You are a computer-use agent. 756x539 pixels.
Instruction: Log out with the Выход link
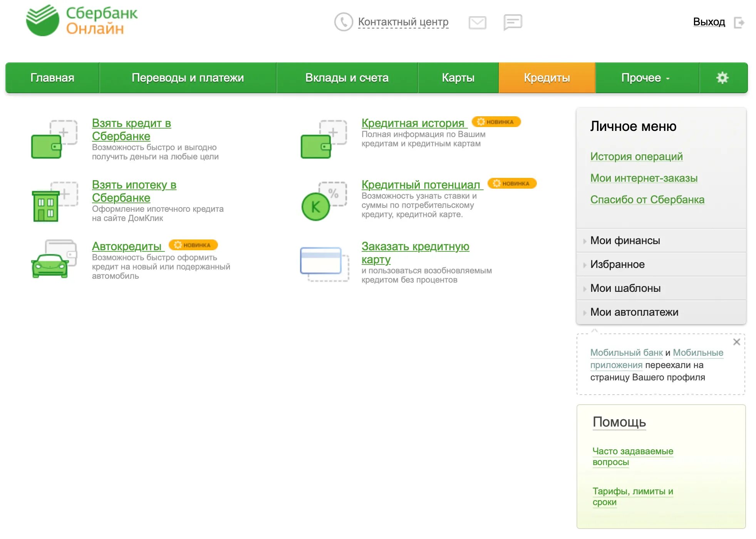pos(709,22)
